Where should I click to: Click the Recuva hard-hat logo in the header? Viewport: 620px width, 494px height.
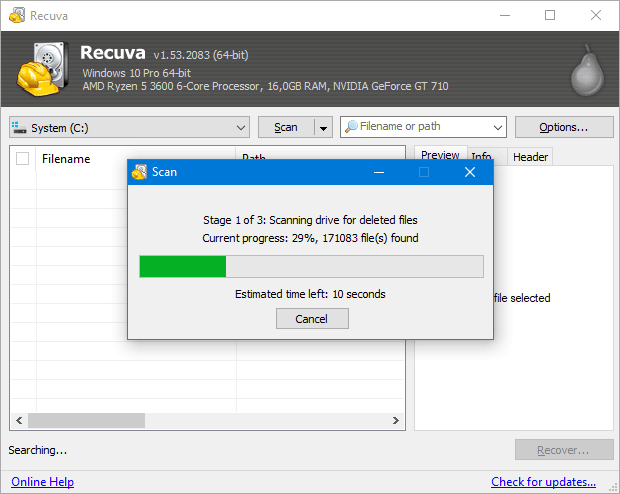coord(43,68)
